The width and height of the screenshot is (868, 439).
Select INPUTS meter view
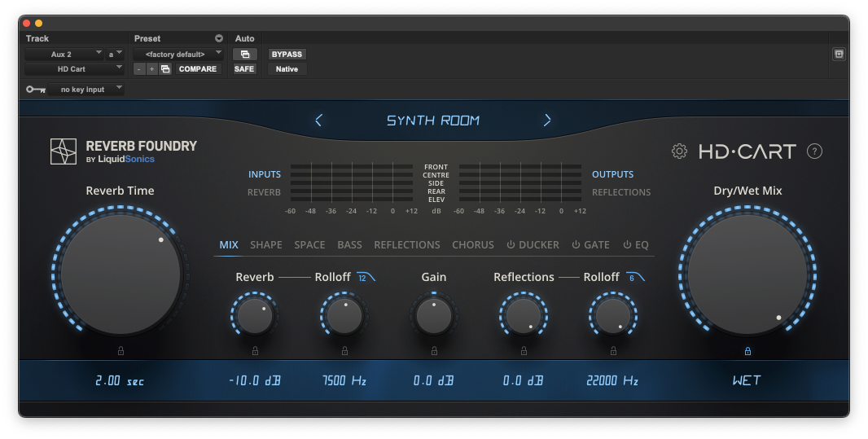265,174
